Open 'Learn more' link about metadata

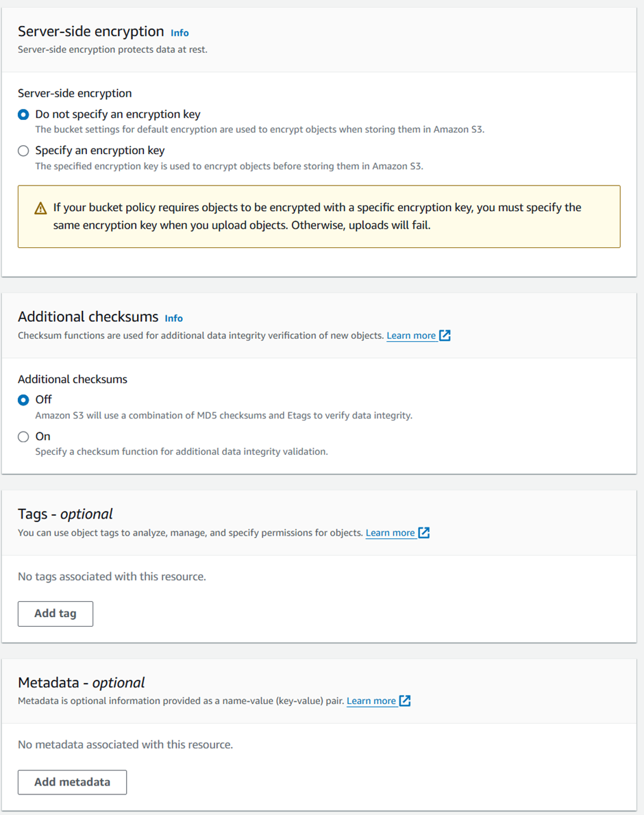pyautogui.click(x=371, y=701)
